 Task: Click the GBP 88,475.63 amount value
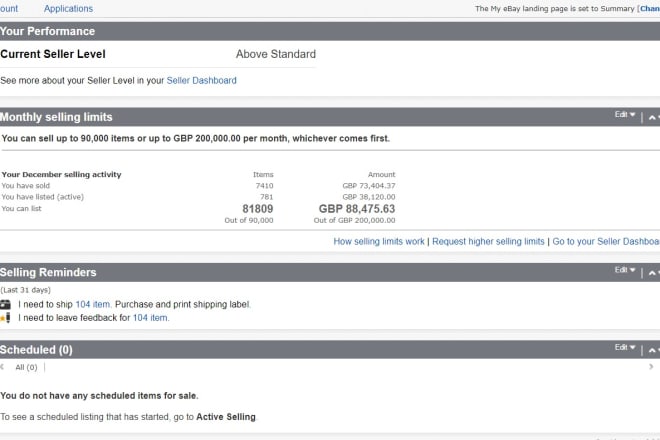(x=357, y=209)
